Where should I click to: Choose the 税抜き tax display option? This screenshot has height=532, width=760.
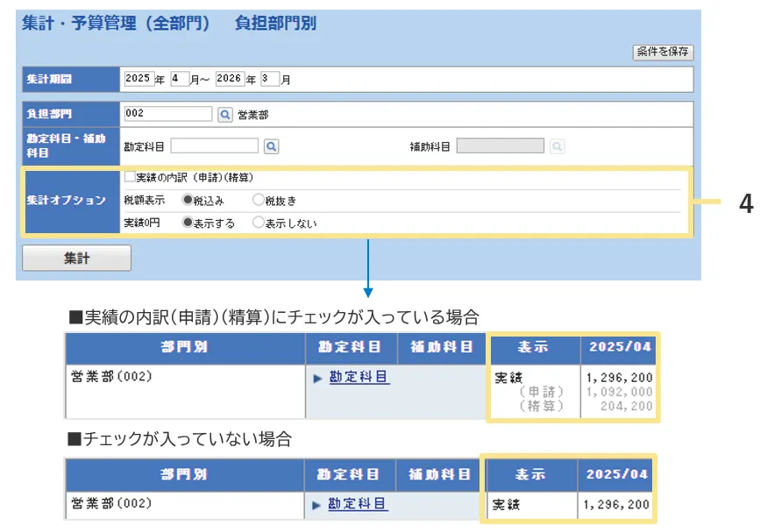(x=259, y=200)
